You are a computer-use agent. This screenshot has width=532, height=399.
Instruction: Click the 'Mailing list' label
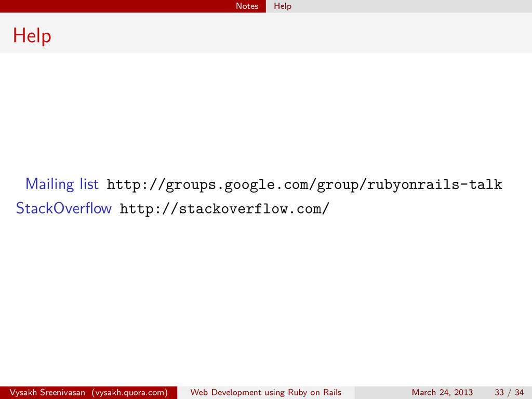point(62,184)
